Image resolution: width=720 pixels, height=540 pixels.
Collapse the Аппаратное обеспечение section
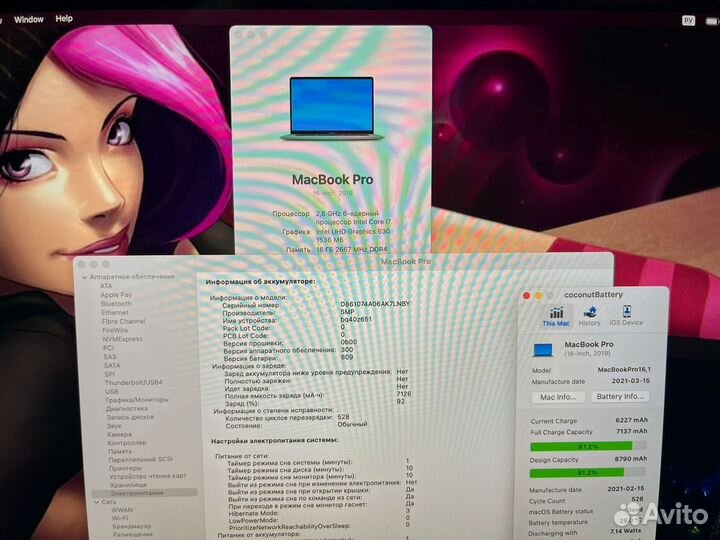(x=84, y=277)
